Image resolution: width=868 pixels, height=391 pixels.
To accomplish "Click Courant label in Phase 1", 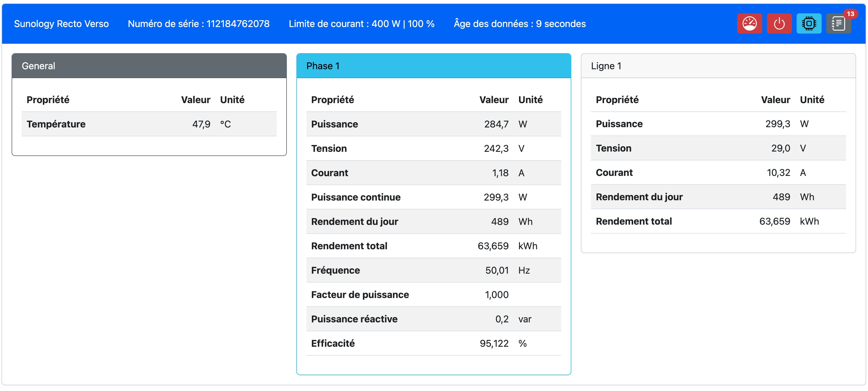I will 330,173.
